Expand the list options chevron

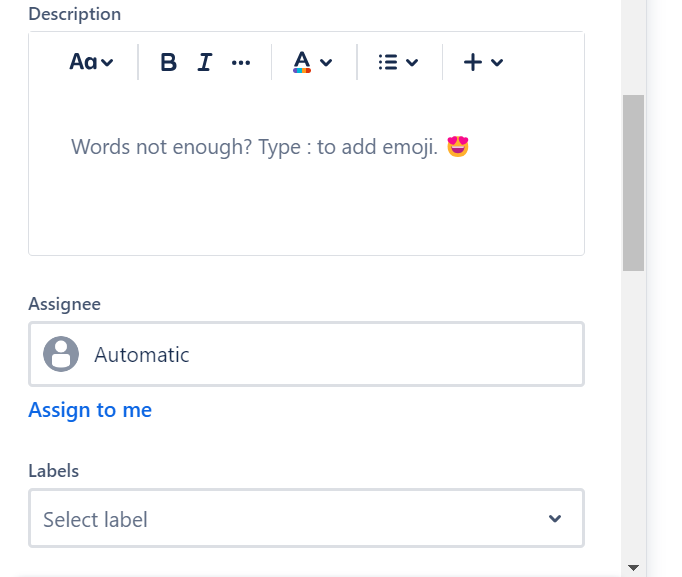click(x=412, y=62)
